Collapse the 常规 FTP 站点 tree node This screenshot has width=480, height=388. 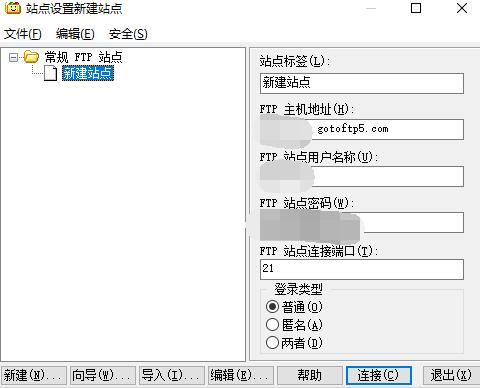click(13, 57)
